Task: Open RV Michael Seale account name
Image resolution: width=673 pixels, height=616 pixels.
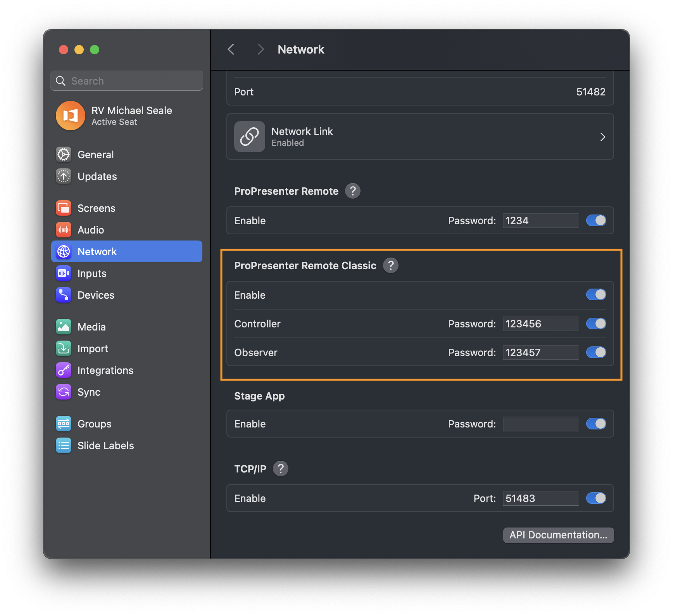Action: [132, 110]
